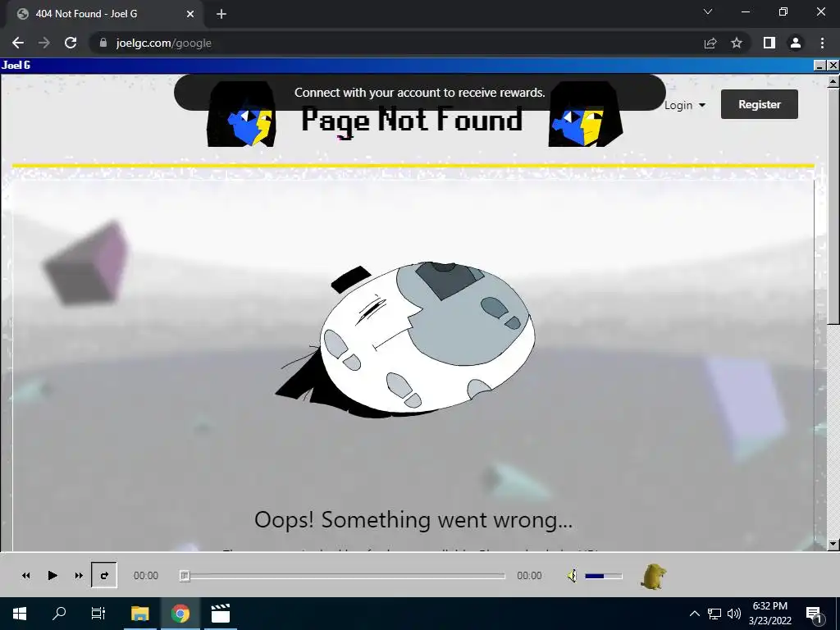
Task: Open the tab search chevron
Action: [x=708, y=11]
